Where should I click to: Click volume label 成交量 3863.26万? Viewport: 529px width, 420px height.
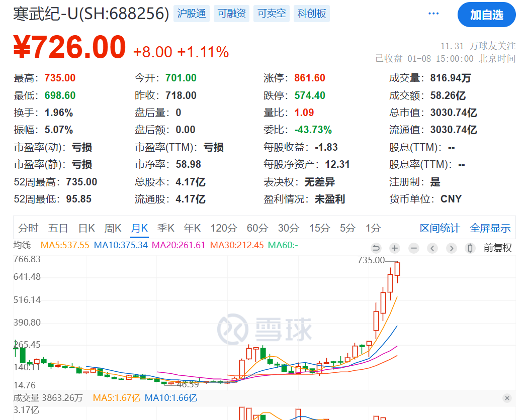pyautogui.click(x=48, y=398)
